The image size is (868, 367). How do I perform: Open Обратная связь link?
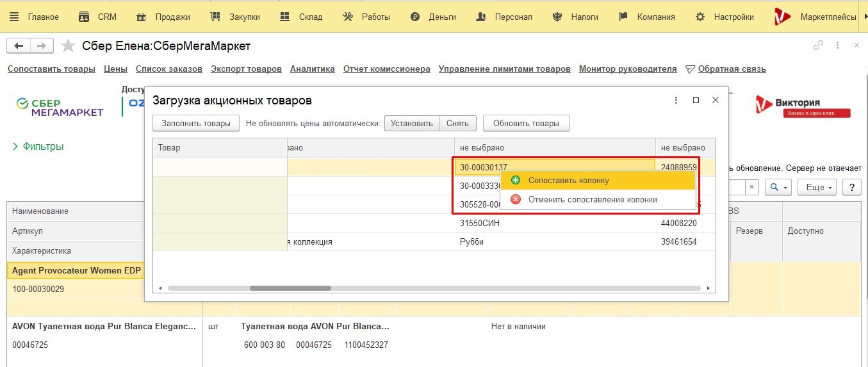pos(732,69)
